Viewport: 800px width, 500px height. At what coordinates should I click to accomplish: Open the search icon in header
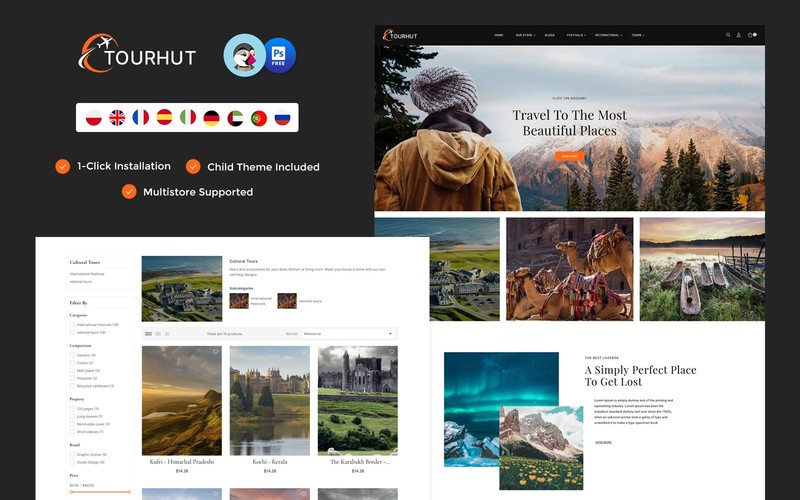click(728, 35)
